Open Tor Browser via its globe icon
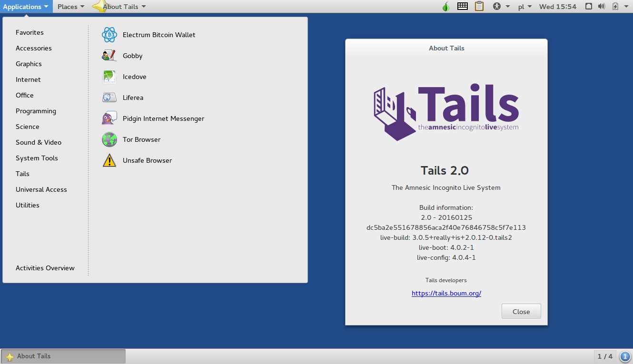Image resolution: width=633 pixels, height=364 pixels. coord(109,139)
